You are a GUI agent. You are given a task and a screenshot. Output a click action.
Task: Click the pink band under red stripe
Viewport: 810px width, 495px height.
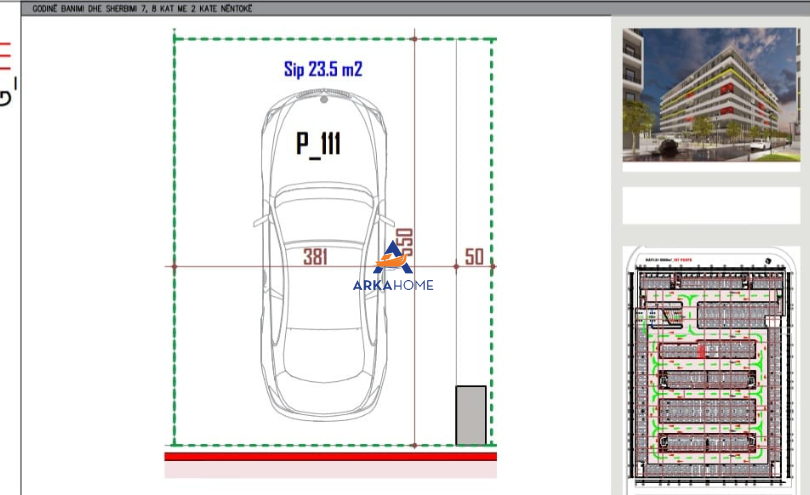coord(330,469)
